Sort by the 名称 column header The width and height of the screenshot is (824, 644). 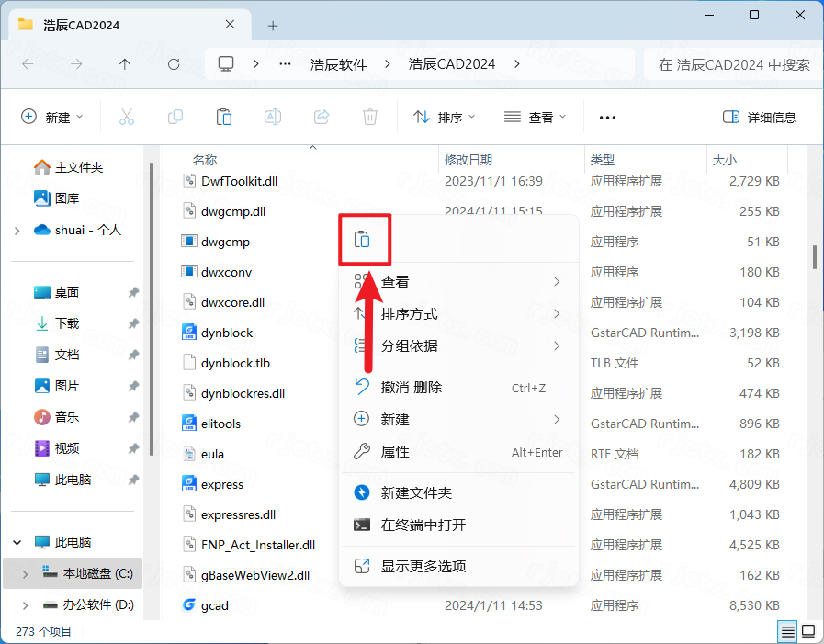(x=205, y=160)
